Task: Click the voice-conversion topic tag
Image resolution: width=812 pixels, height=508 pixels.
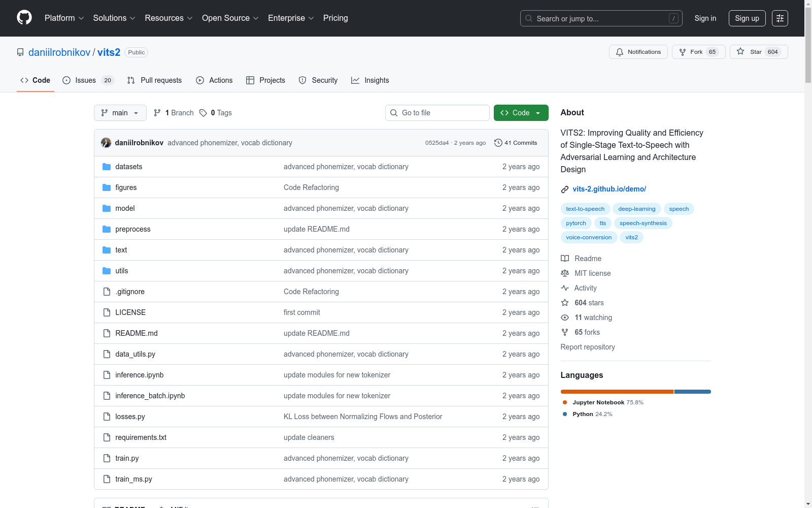Action: (589, 237)
